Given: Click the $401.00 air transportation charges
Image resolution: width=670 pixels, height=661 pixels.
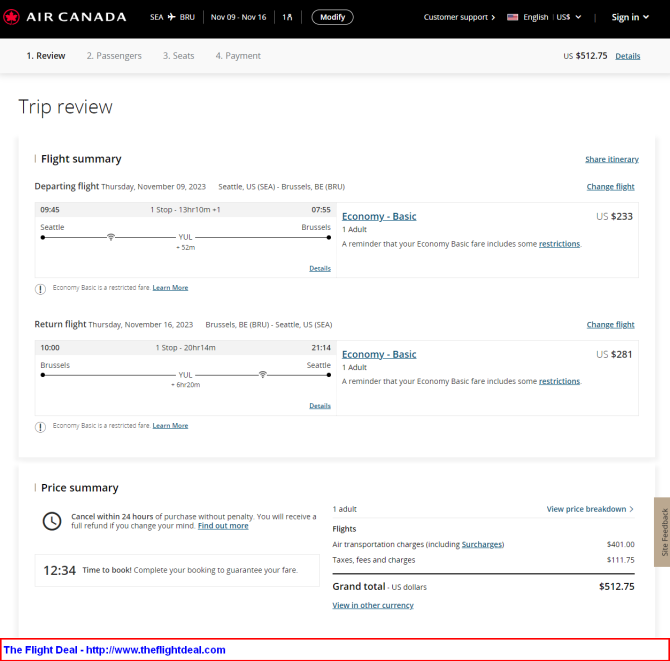Looking at the screenshot, I should click(620, 544).
